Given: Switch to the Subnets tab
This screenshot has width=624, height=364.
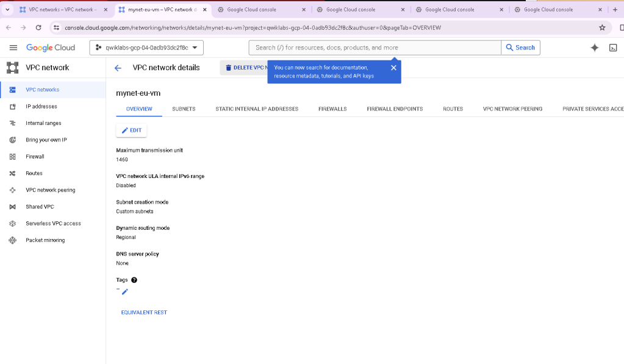Looking at the screenshot, I should [x=184, y=109].
